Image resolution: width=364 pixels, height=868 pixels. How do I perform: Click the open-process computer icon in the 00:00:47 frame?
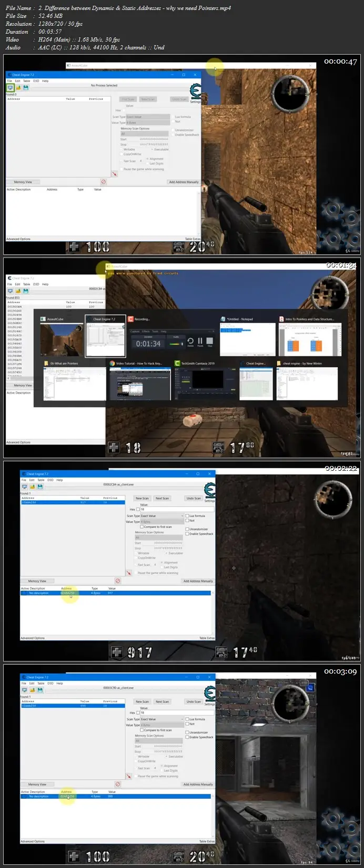11,88
